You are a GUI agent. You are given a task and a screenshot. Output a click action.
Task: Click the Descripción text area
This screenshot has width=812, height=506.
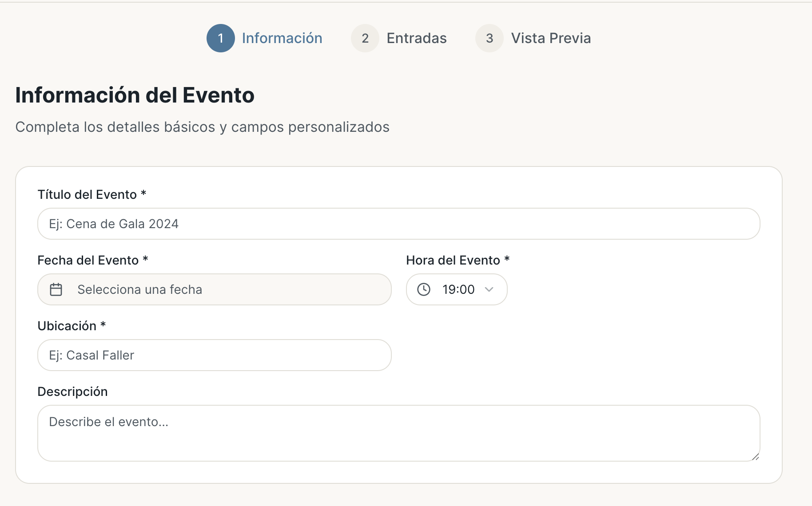[398, 433]
